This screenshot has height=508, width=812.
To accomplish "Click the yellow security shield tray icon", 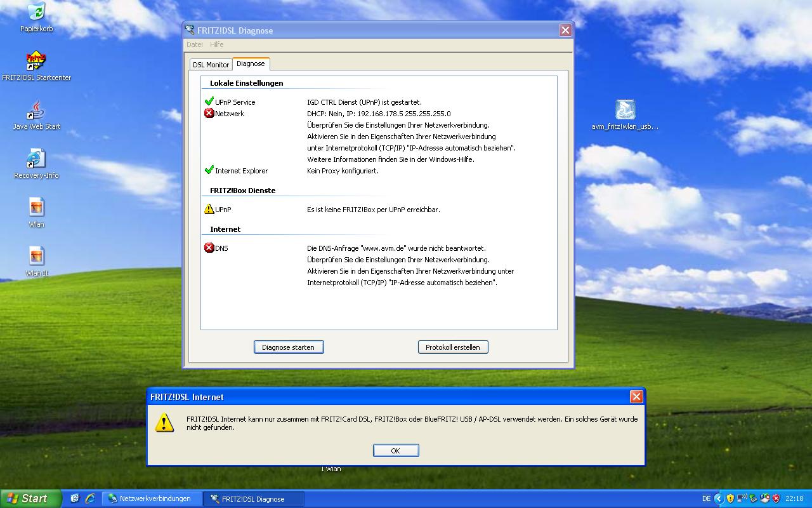I will (x=730, y=498).
